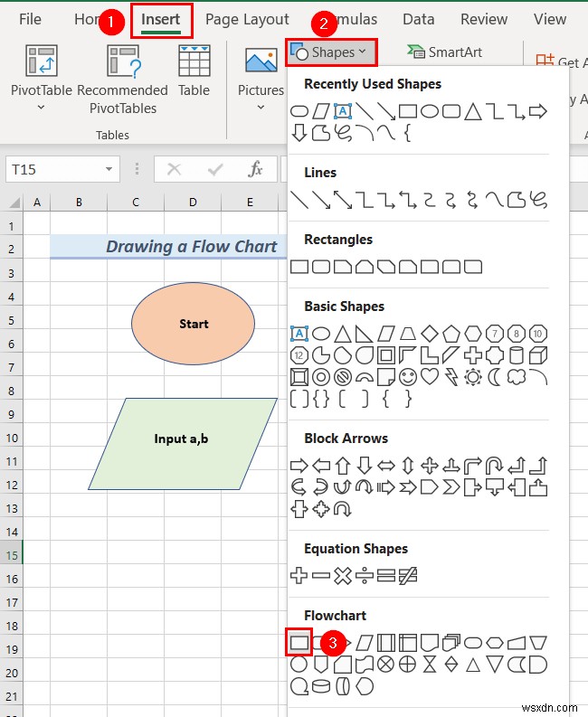
Task: Switch to the Insert ribbon tab
Action: (161, 19)
